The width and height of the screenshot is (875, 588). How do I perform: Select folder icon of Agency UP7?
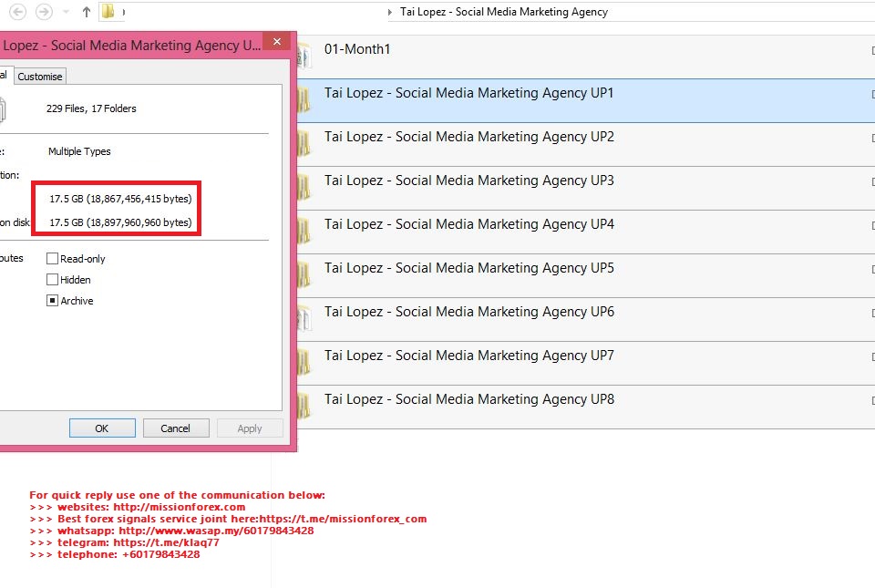[x=304, y=363]
